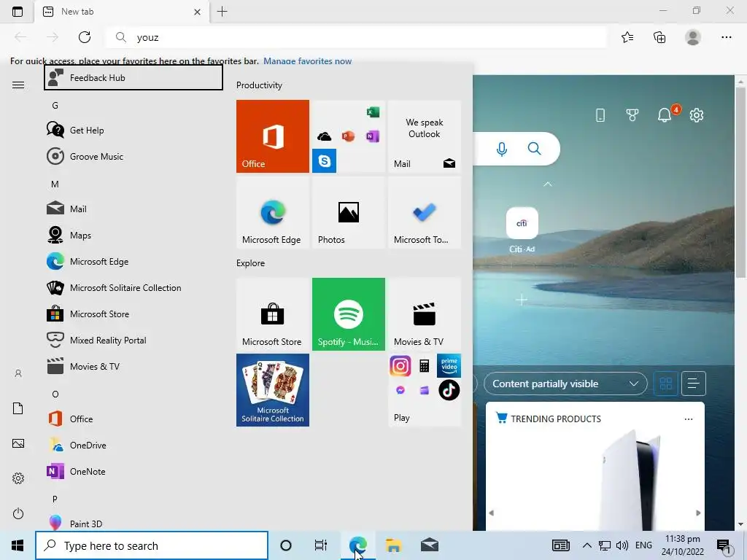The width and height of the screenshot is (747, 560).
Task: Open Pictures from Start sidebar
Action: (18, 443)
